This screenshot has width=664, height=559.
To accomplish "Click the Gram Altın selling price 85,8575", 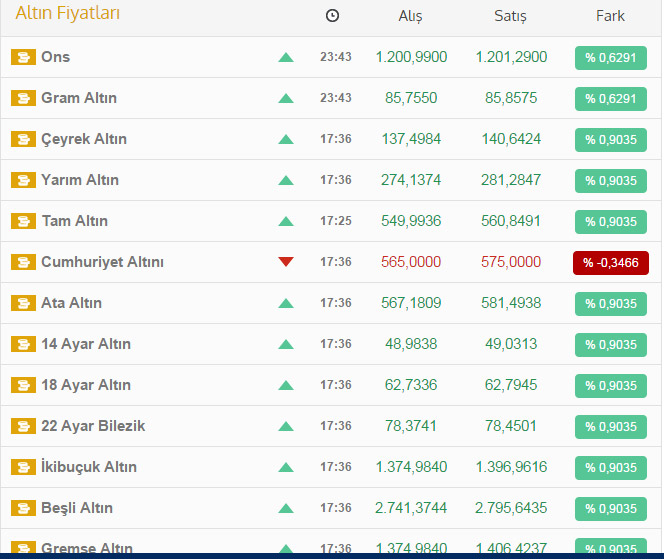I will click(511, 98).
